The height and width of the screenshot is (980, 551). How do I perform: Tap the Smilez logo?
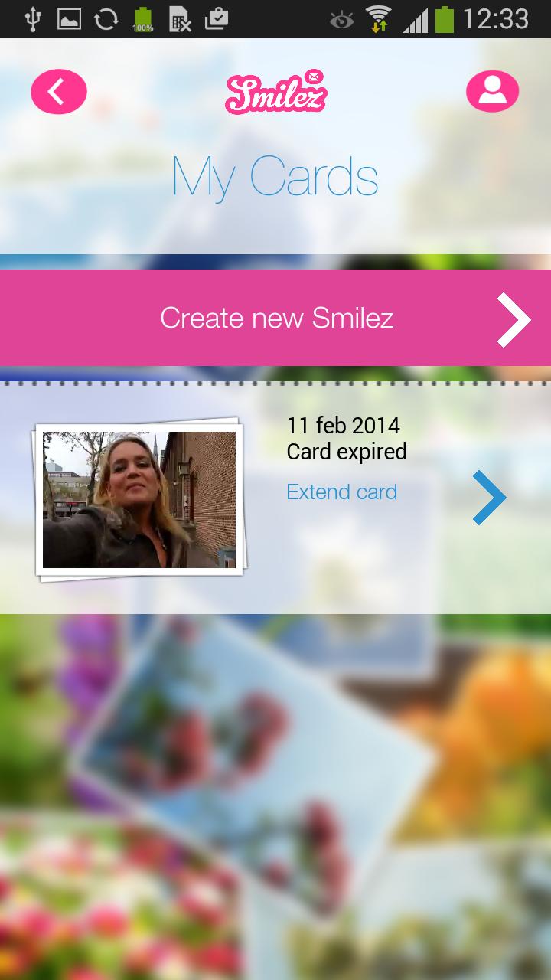click(275, 92)
